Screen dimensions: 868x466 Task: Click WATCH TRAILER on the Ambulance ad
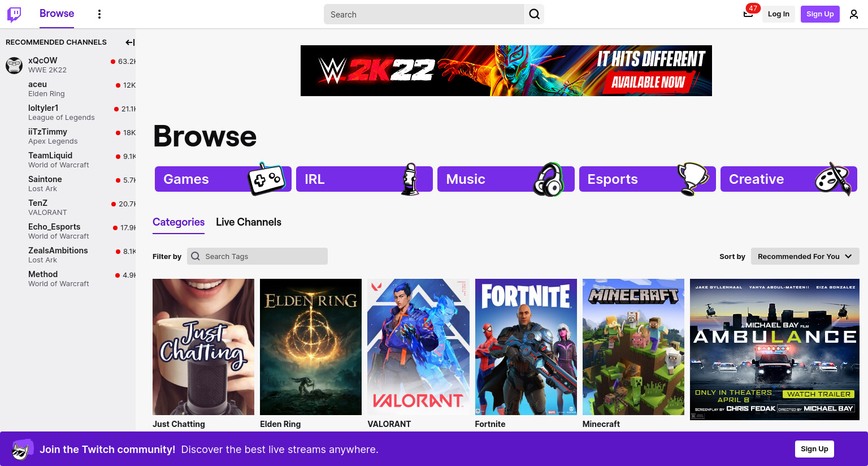point(818,394)
